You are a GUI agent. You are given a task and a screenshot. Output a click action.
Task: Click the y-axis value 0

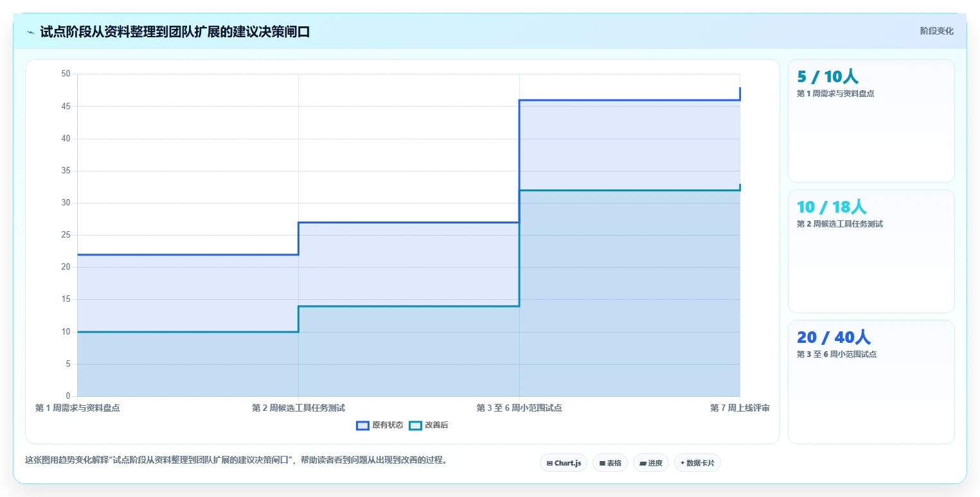point(68,396)
